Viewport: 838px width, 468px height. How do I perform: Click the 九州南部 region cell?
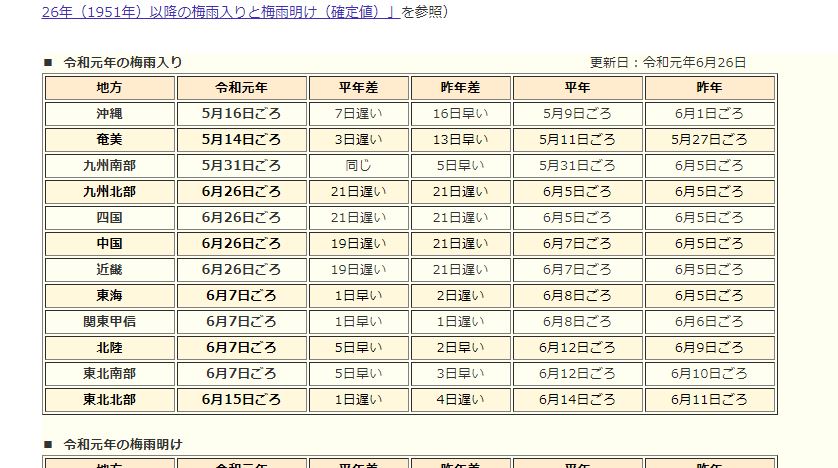110,166
